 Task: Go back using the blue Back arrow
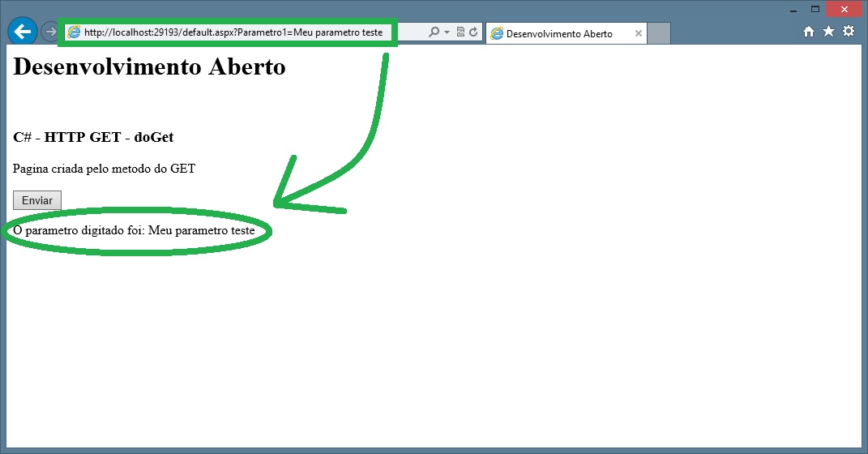click(x=22, y=32)
